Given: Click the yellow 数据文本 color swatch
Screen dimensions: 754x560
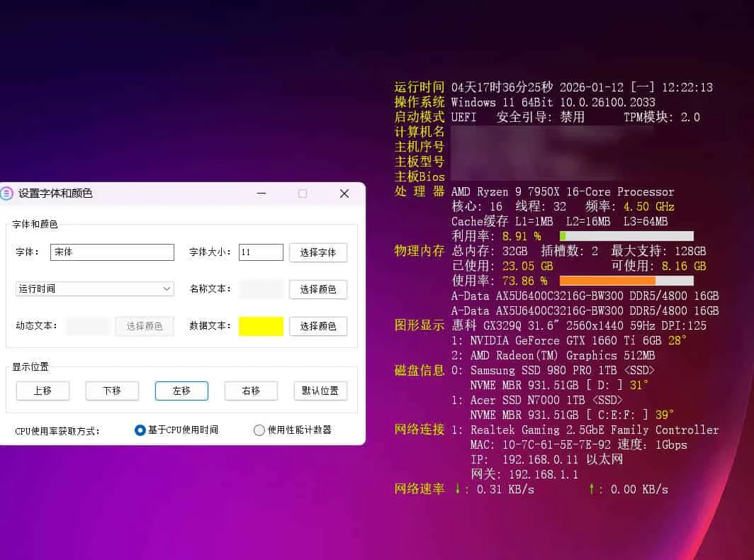Looking at the screenshot, I should coord(259,326).
